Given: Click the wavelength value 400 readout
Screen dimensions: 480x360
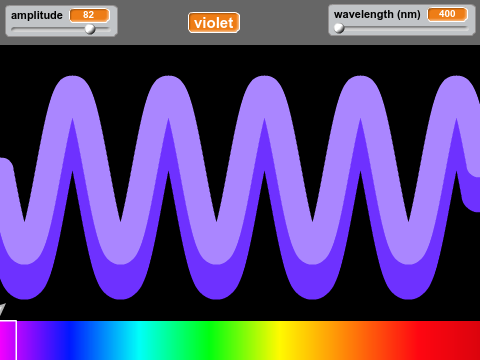Looking at the screenshot, I should pyautogui.click(x=447, y=14).
